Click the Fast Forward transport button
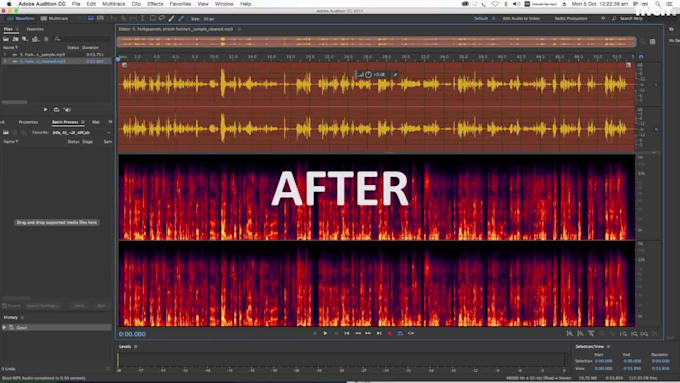The height and width of the screenshot is (383, 680). tap(368, 334)
